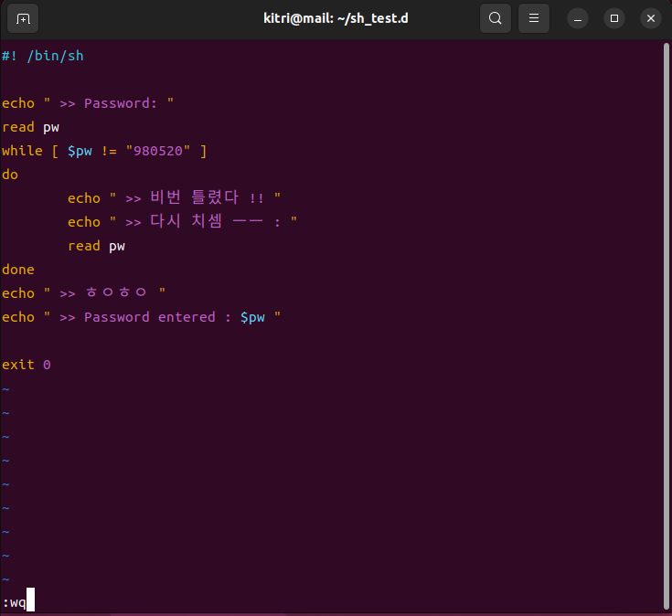Click the Password: echo line

click(x=88, y=103)
